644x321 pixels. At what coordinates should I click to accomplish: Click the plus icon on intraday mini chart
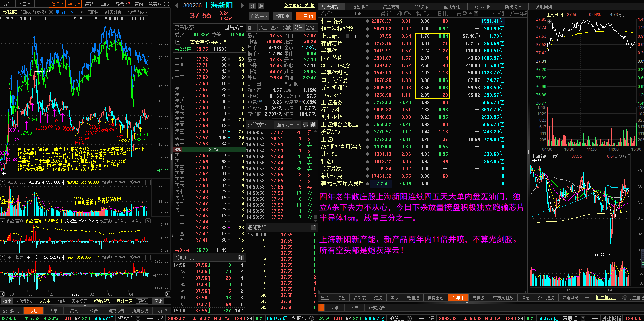[550, 22]
